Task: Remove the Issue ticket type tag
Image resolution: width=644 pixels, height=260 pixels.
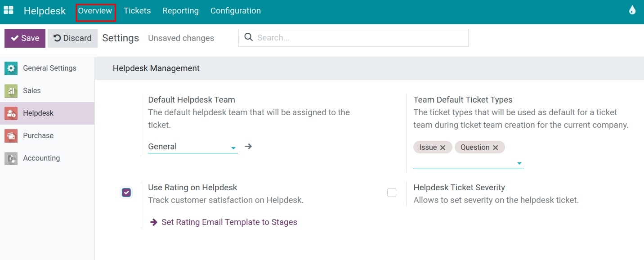Action: pyautogui.click(x=443, y=148)
